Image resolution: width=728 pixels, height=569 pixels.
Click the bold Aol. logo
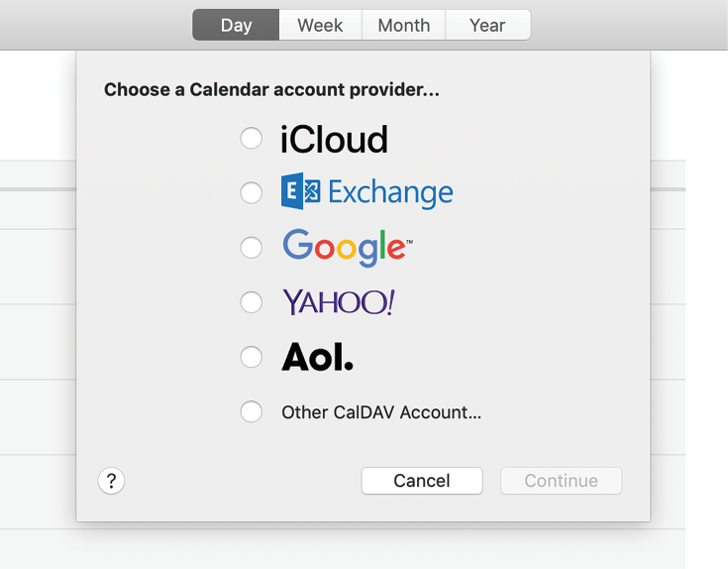coord(317,357)
